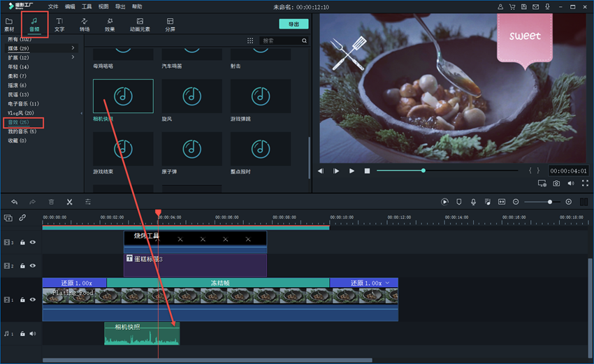Image resolution: width=594 pixels, height=364 pixels.
Task: Open the transitions (转场) panel
Action: point(85,25)
